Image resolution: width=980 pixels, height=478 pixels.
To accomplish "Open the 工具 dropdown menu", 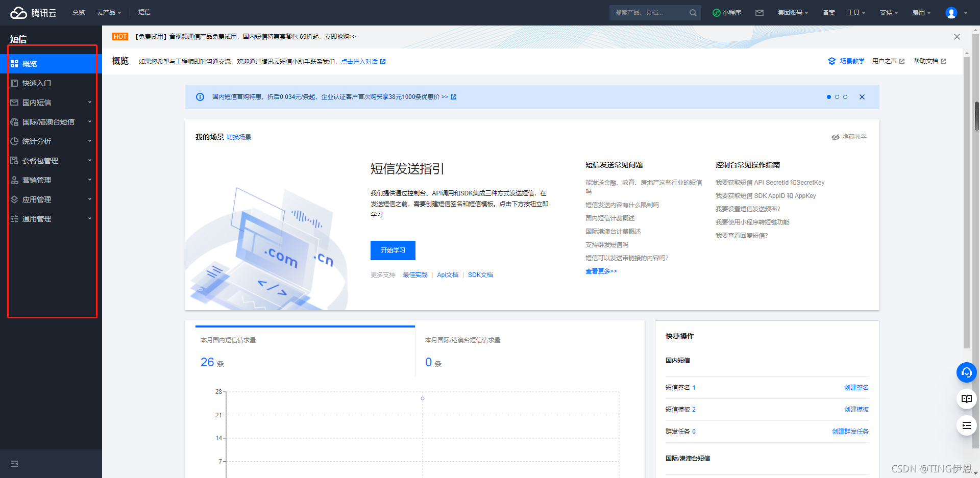I will pyautogui.click(x=856, y=13).
